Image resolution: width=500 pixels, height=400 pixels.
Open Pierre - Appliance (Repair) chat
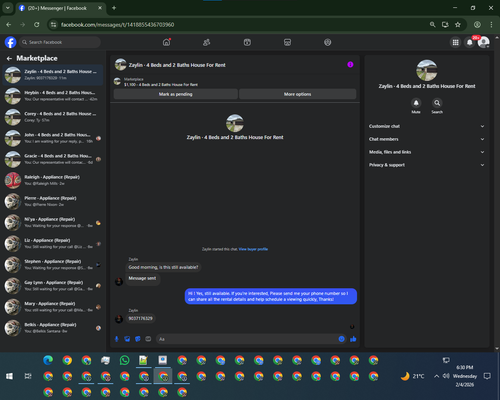click(53, 201)
